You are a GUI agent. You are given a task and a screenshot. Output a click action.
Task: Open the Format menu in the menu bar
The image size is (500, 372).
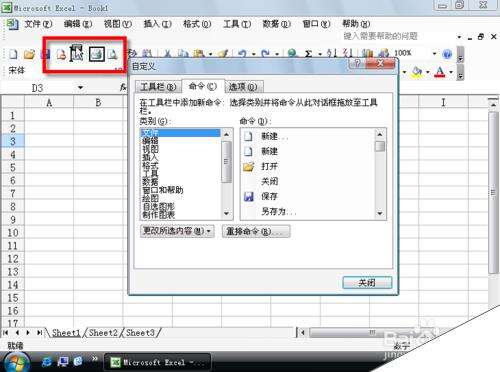[x=197, y=24]
